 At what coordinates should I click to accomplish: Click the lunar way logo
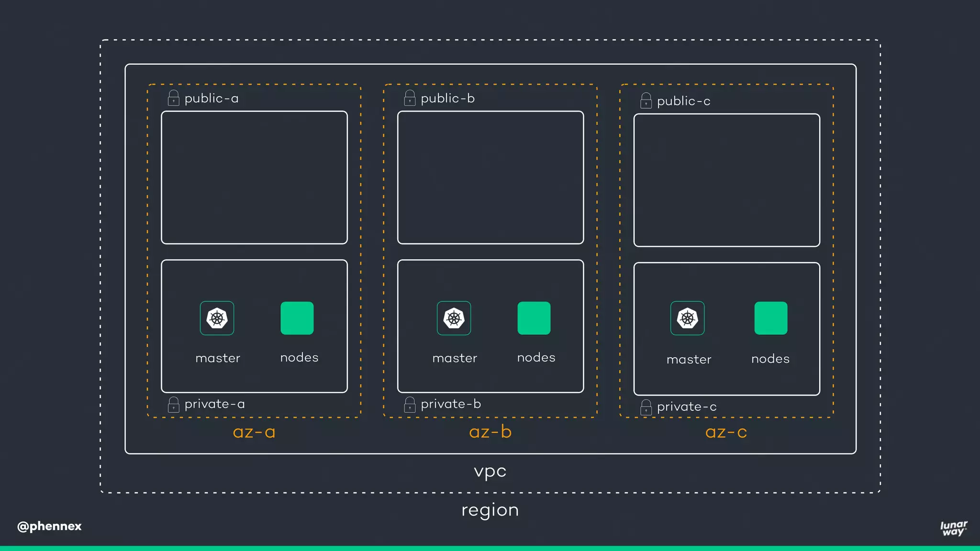(953, 528)
